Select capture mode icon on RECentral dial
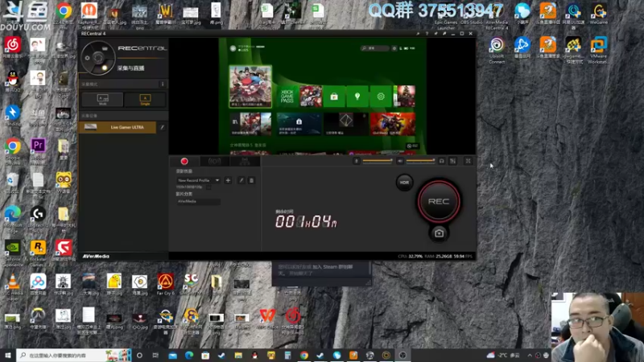This screenshot has width=644, height=362. 105,48
